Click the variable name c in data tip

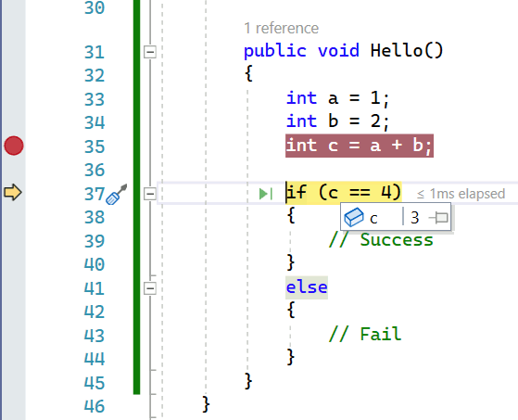(373, 219)
